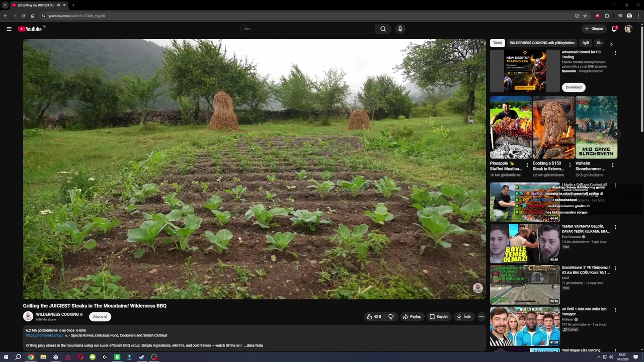Select the İlgili filter chip
644x362 pixels.
click(x=586, y=43)
